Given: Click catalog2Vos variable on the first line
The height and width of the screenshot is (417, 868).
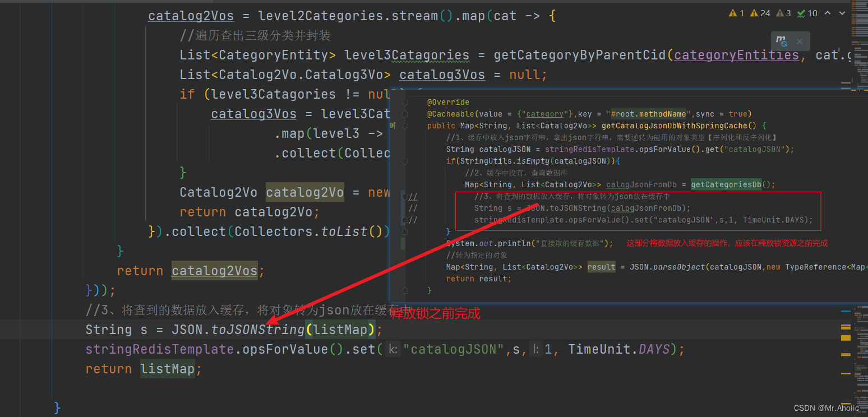Looking at the screenshot, I should (191, 16).
